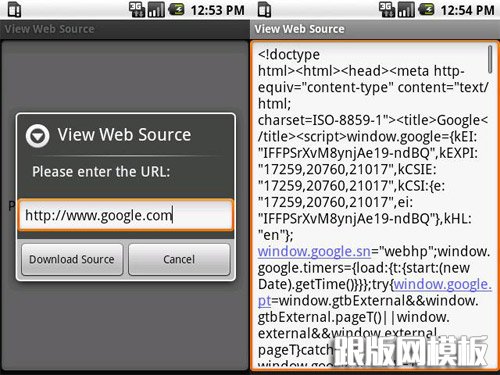Click the "html;" line in source text
Image resolution: width=500 pixels, height=375 pixels.
click(274, 104)
